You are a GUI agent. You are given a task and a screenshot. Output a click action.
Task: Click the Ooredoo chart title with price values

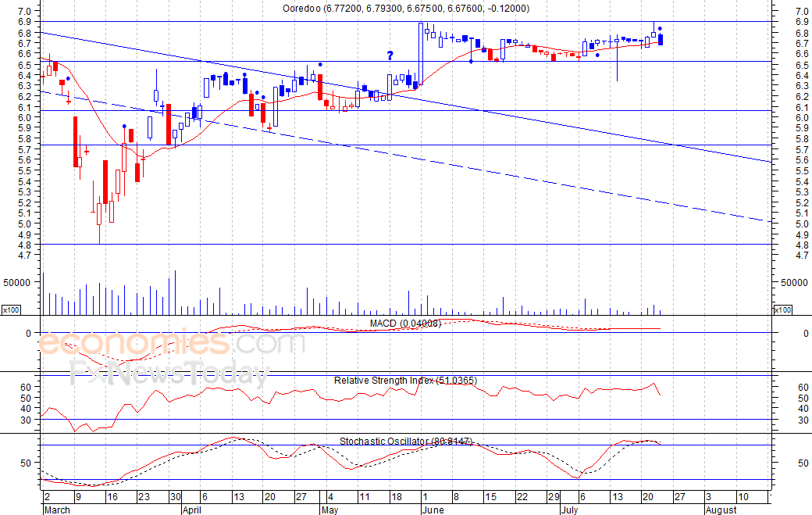tap(406, 9)
